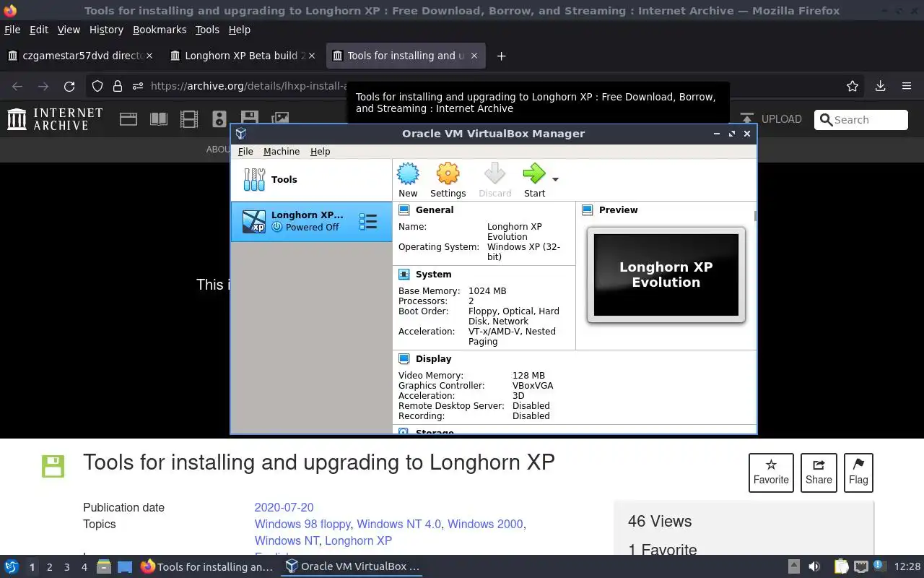The height and width of the screenshot is (578, 924).
Task: Click the Firefox task button in taskbar
Action: [208, 567]
